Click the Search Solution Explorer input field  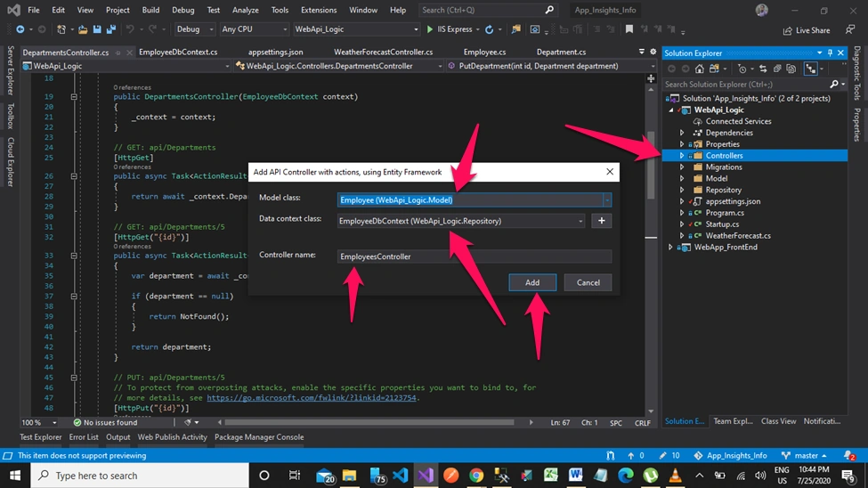[x=746, y=85]
